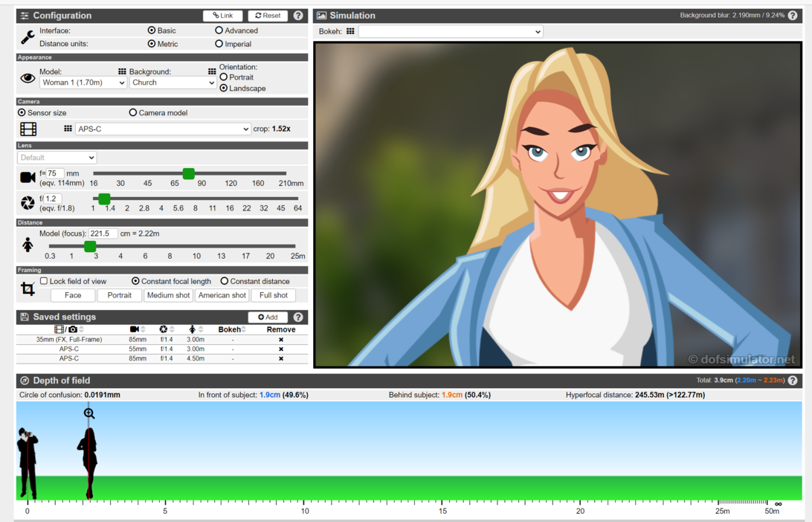812x522 pixels.
Task: Click the Bokeh shape grid icon
Action: [x=350, y=32]
